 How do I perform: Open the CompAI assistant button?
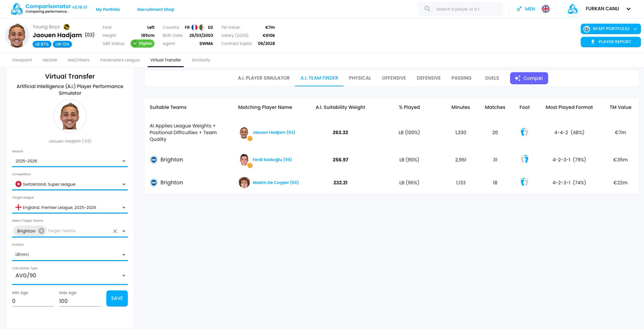pos(529,78)
